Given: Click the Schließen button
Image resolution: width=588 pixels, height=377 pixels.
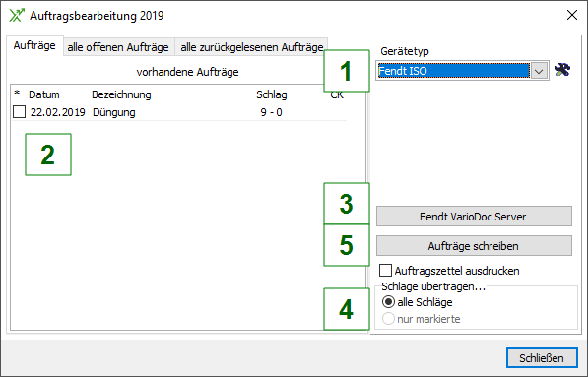Looking at the screenshot, I should point(542,358).
